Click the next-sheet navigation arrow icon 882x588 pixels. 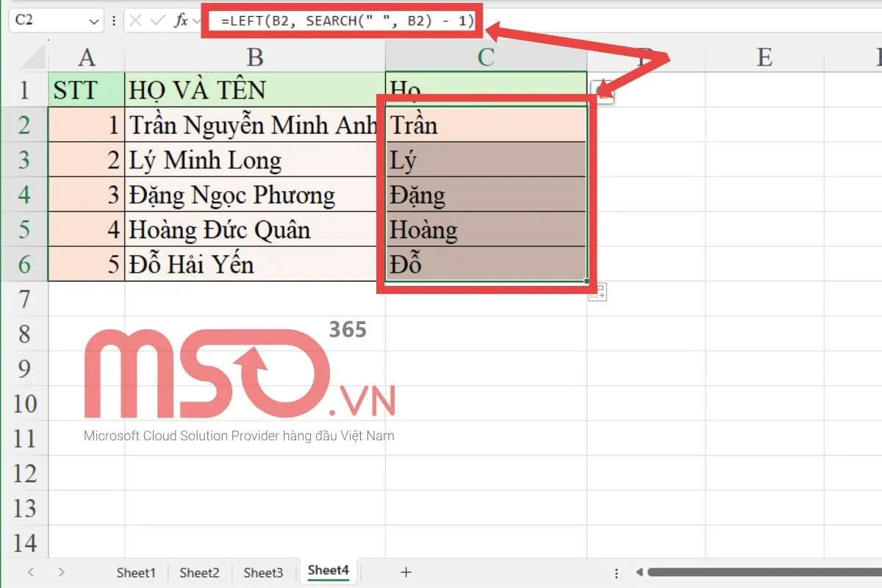(x=62, y=572)
